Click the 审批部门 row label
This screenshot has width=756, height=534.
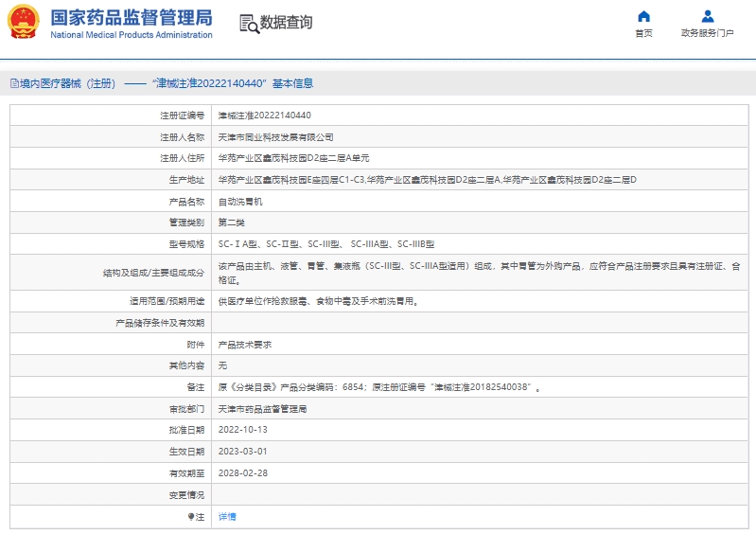click(186, 409)
